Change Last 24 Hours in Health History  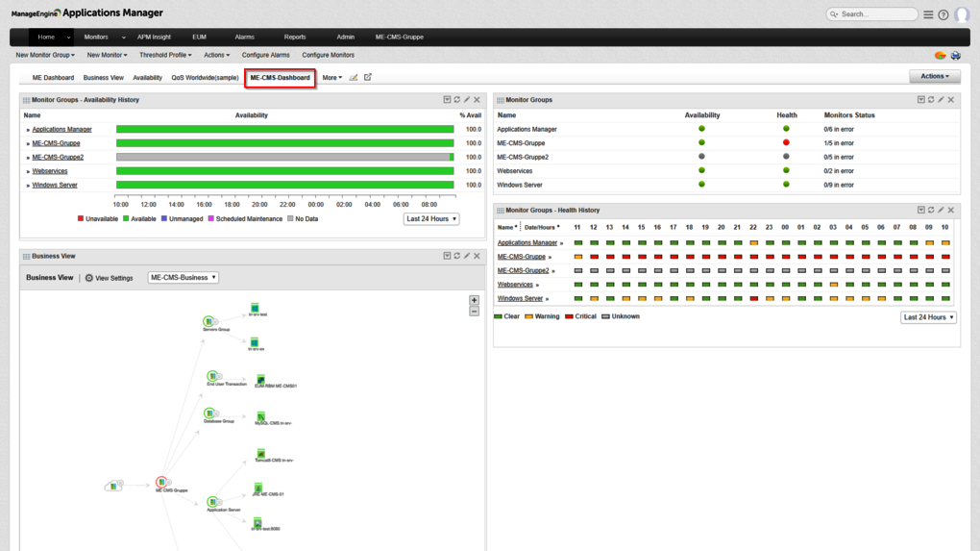pos(929,317)
